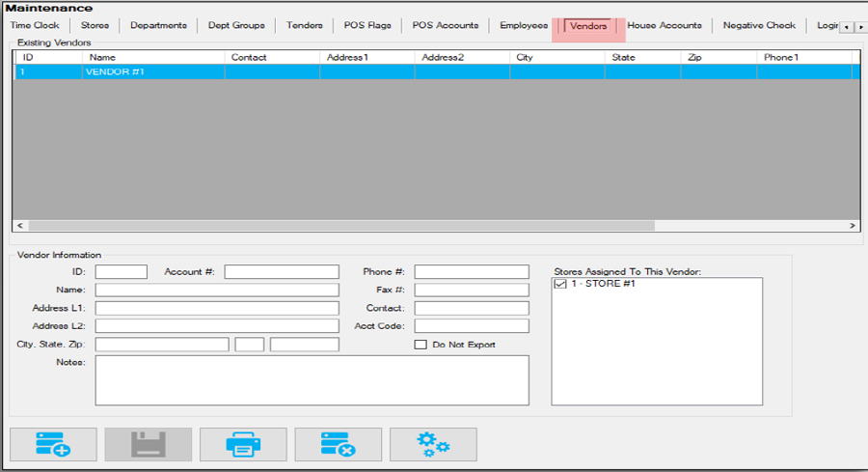Click into the Account # field
Image resolution: width=868 pixels, height=472 pixels.
[282, 271]
